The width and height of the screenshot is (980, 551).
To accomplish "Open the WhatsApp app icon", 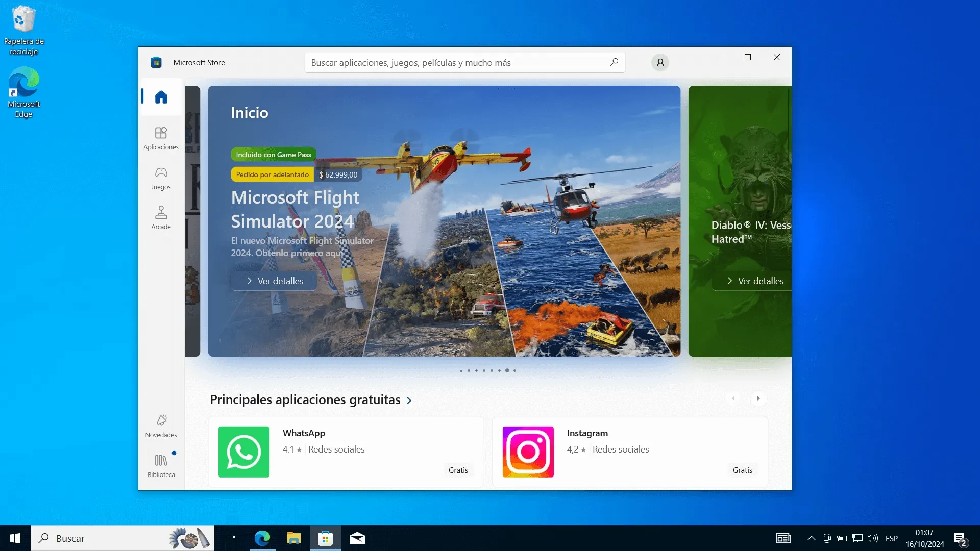I will pos(244,452).
